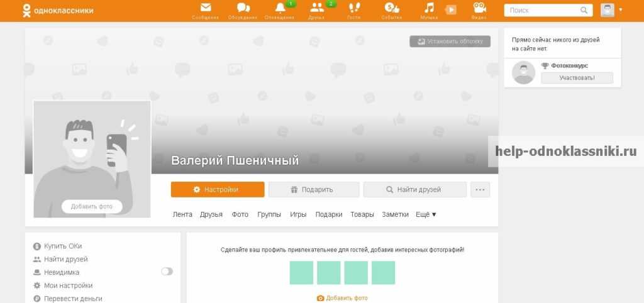This screenshot has height=303, width=644.
Task: Open the Сообщения messages envelope icon
Action: click(206, 9)
